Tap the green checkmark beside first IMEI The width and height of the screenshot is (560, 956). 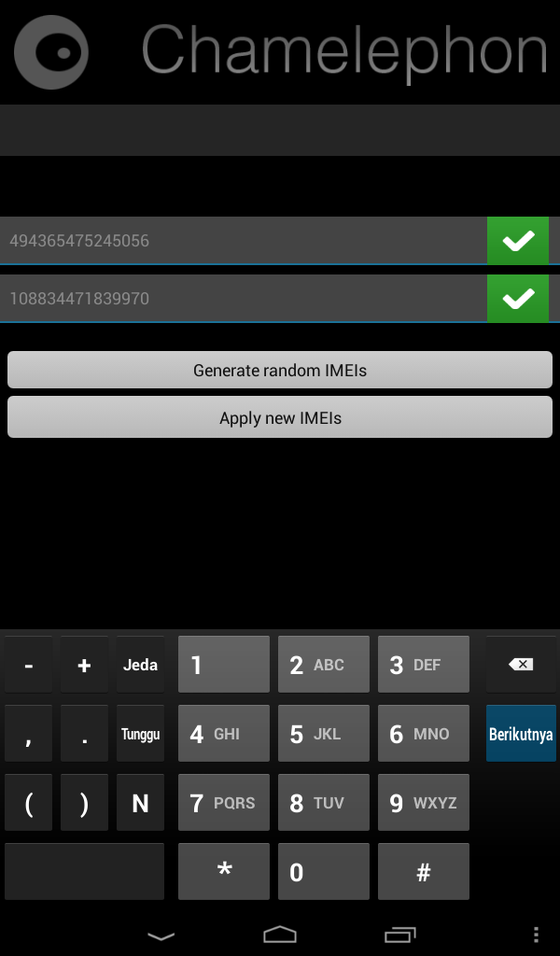point(518,240)
